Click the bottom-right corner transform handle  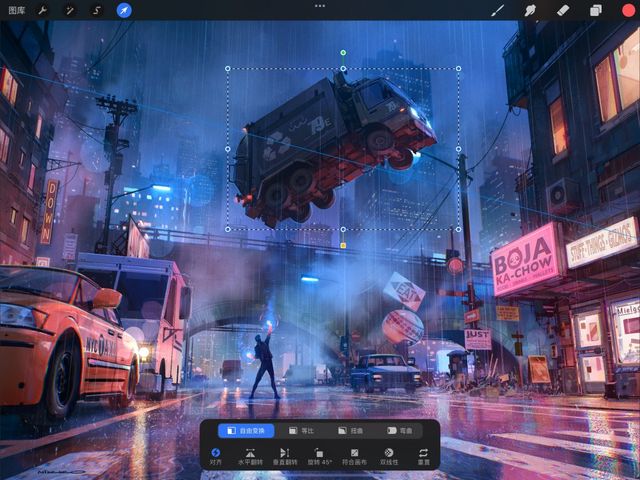tap(458, 229)
